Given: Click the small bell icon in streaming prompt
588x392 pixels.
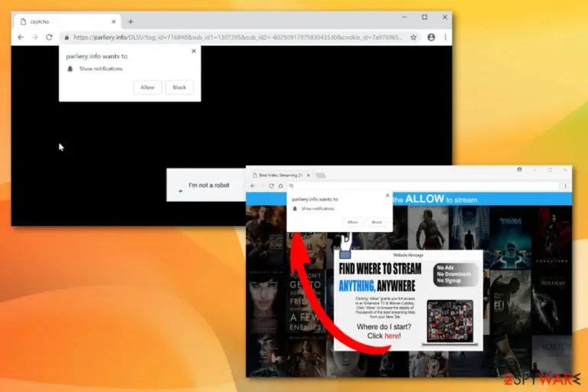Looking at the screenshot, I should click(295, 208).
